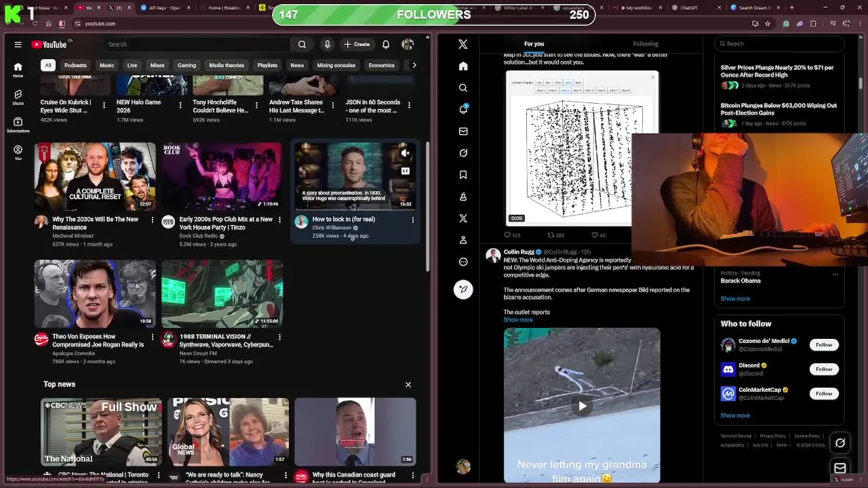Open options for Early 2000s Pop Club Mix
Viewport: 868px width, 488px height.
pyautogui.click(x=279, y=220)
